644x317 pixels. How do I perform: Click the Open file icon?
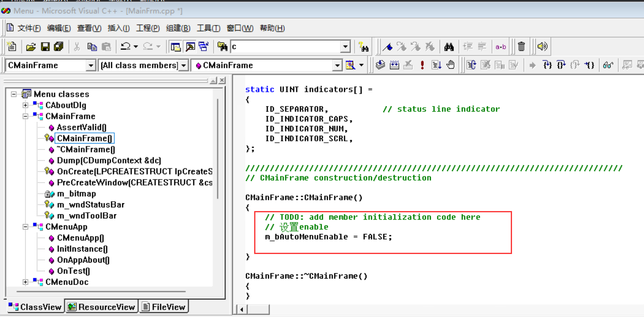coord(31,47)
